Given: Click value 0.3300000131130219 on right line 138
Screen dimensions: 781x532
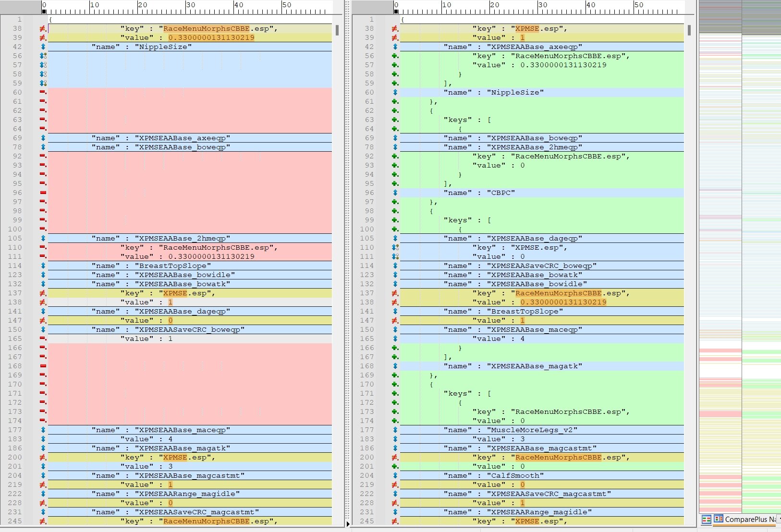Looking at the screenshot, I should pos(563,302).
